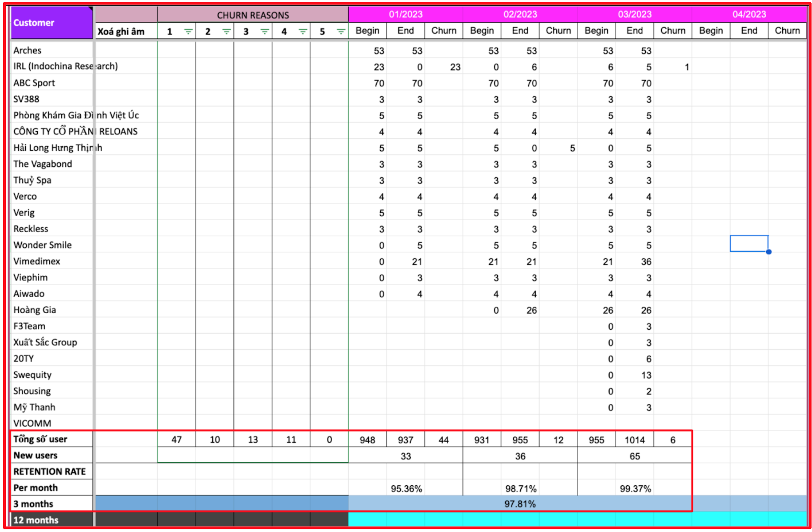Viewport: 812px width, 532px height.
Task: Click the 97.81% three-month retention cell
Action: click(520, 504)
